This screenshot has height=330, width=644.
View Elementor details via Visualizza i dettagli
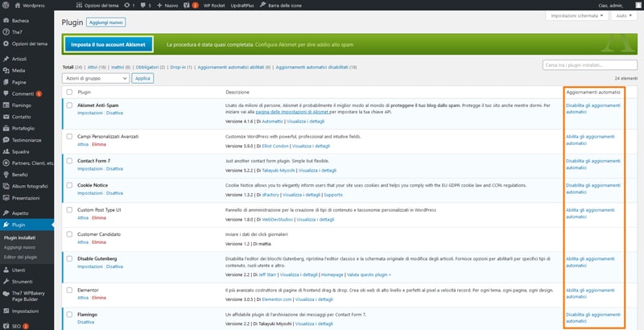pos(314,299)
